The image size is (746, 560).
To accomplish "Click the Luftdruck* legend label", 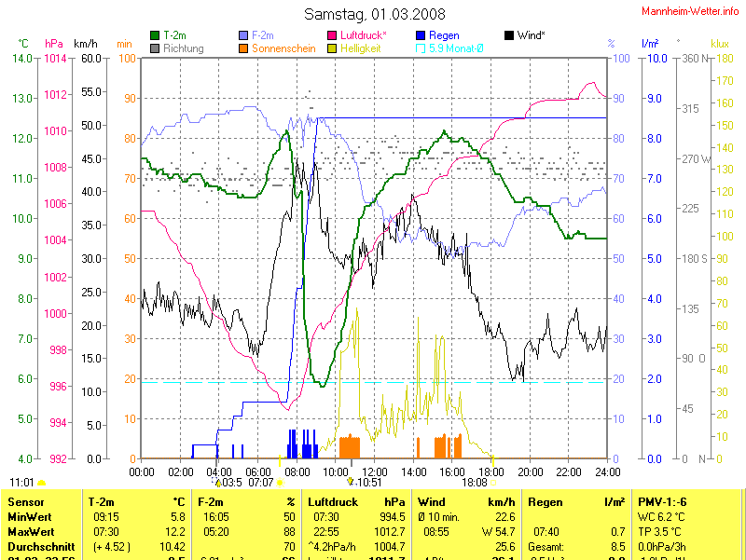I will 364,35.
